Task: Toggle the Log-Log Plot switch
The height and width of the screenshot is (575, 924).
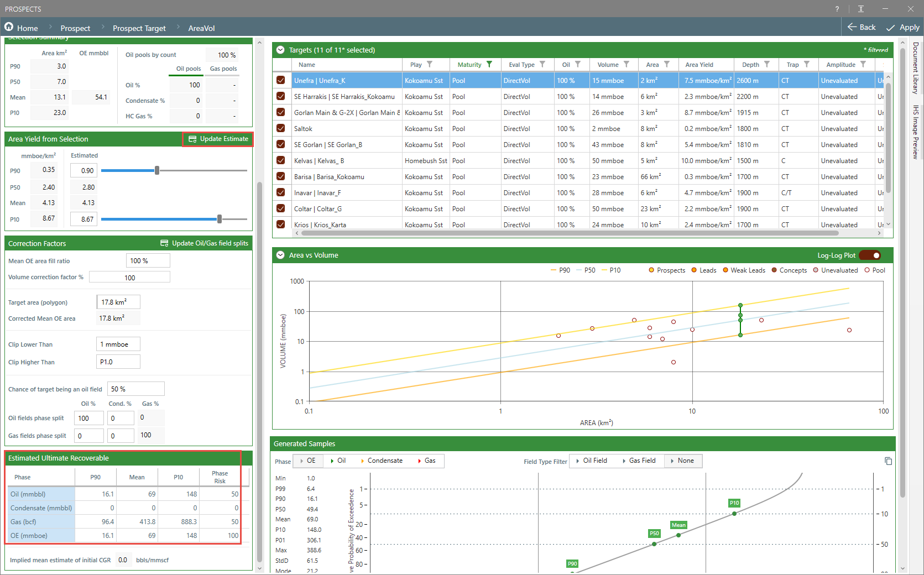Action: 870,255
